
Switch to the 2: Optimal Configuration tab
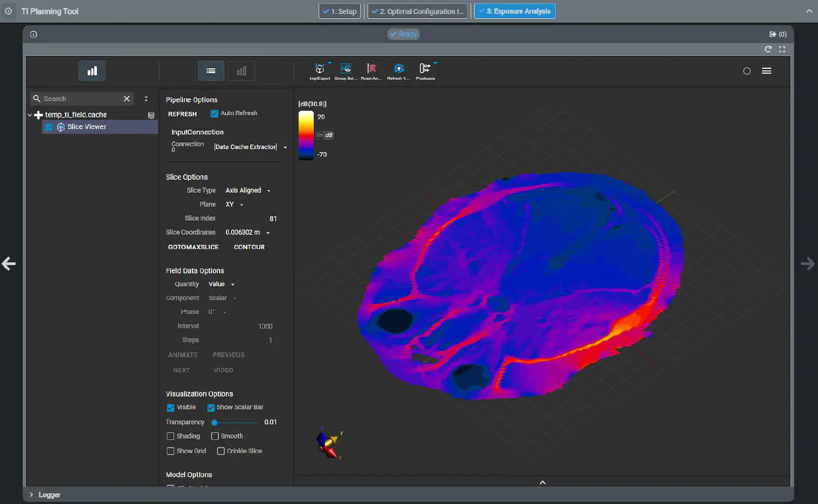pyautogui.click(x=417, y=11)
